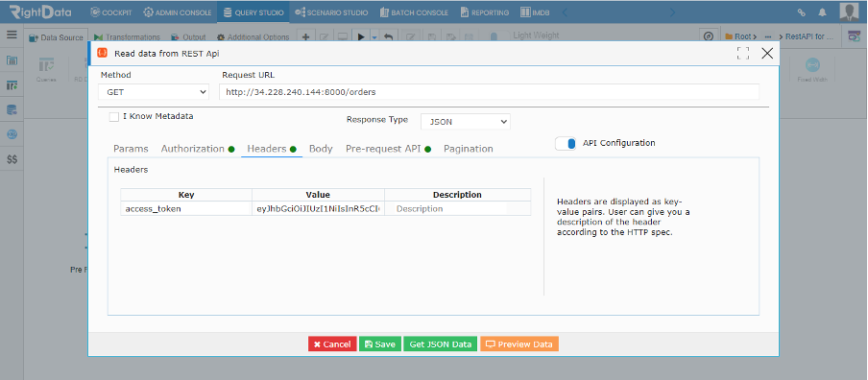Open REPORTING in top navigation

484,12
